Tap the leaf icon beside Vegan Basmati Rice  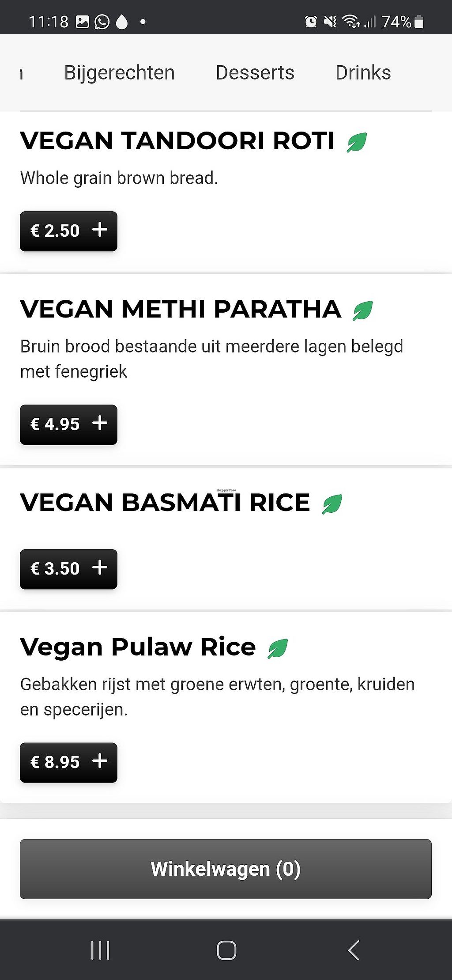coord(332,504)
